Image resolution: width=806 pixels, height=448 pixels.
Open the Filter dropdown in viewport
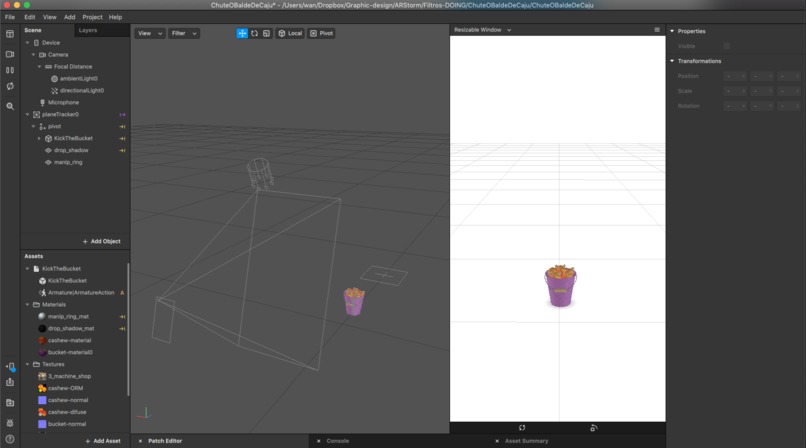click(x=184, y=33)
